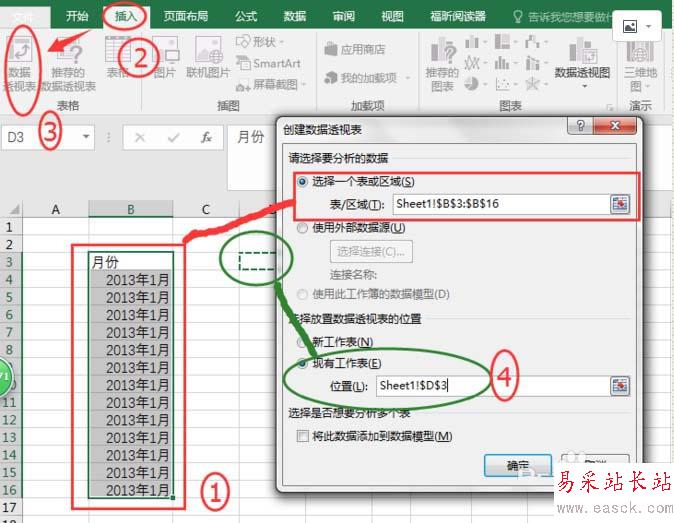Switch to the 审阅 tab

(343, 16)
